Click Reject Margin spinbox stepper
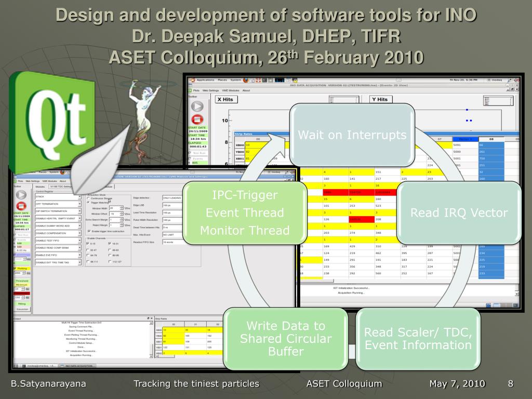The width and height of the screenshot is (532, 399). coord(122,225)
